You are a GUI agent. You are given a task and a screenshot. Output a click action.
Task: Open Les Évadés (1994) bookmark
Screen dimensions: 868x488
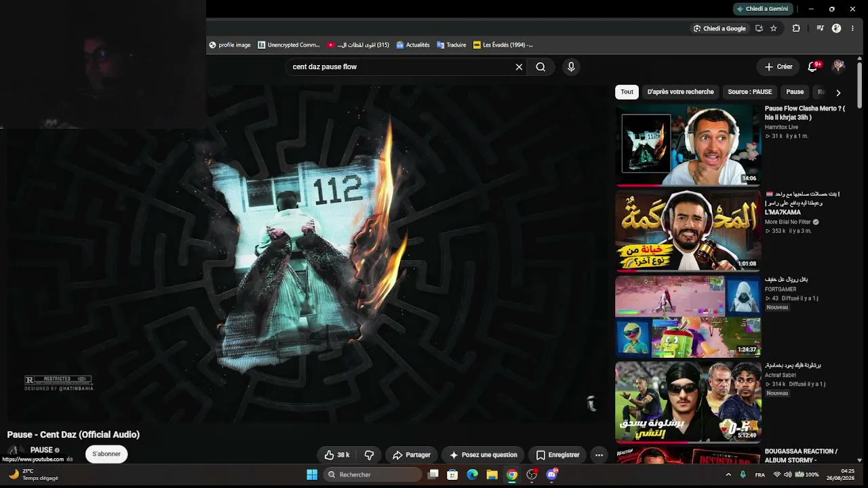tap(503, 45)
